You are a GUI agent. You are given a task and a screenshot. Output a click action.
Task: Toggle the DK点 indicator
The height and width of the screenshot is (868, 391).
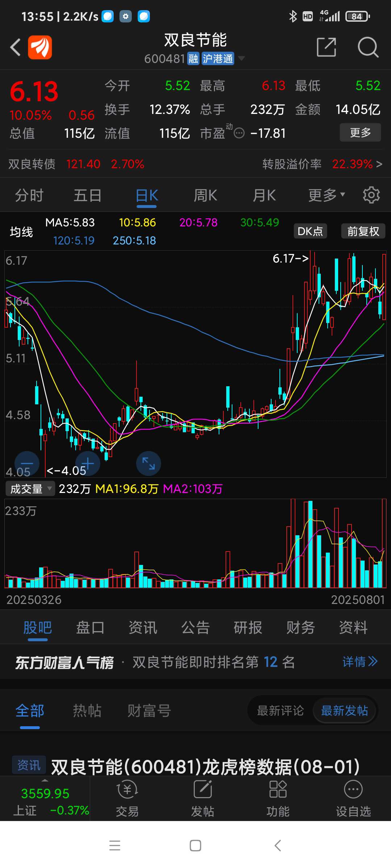coord(310,231)
